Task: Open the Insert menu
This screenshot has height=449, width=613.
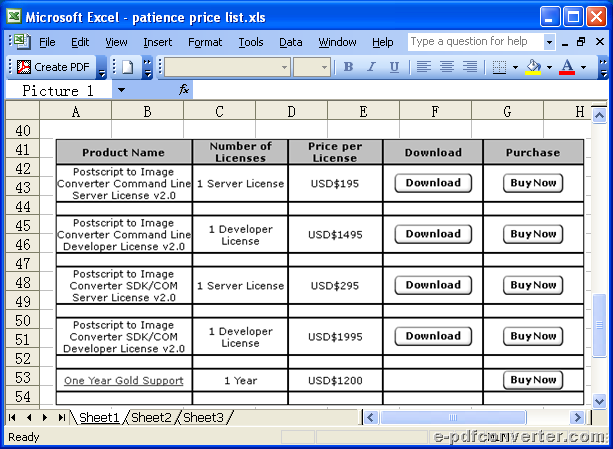Action: pyautogui.click(x=157, y=42)
